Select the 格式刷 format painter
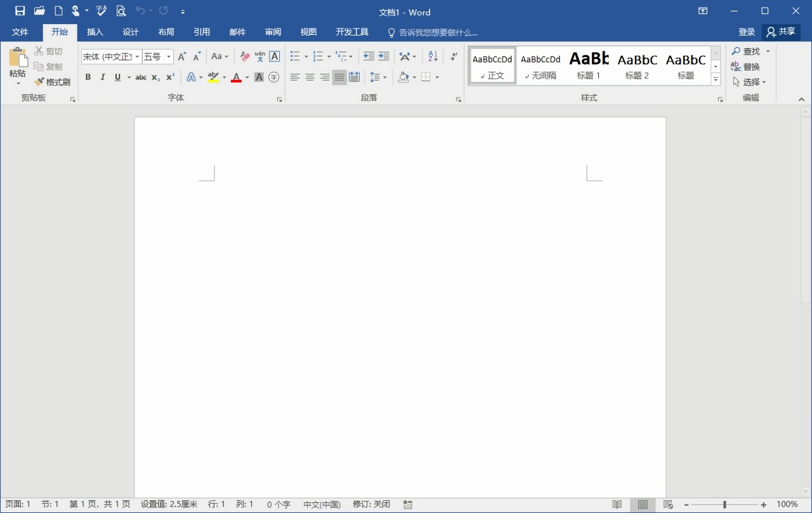The width and height of the screenshot is (812, 513). (x=53, y=82)
